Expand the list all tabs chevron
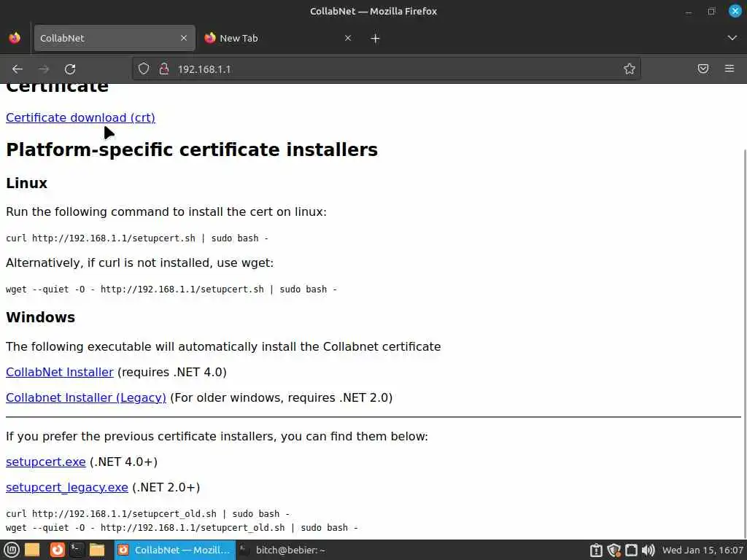The image size is (747, 560). pos(732,38)
